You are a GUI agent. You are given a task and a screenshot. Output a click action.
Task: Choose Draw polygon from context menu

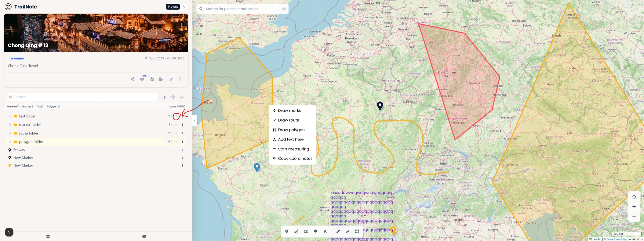(x=291, y=130)
